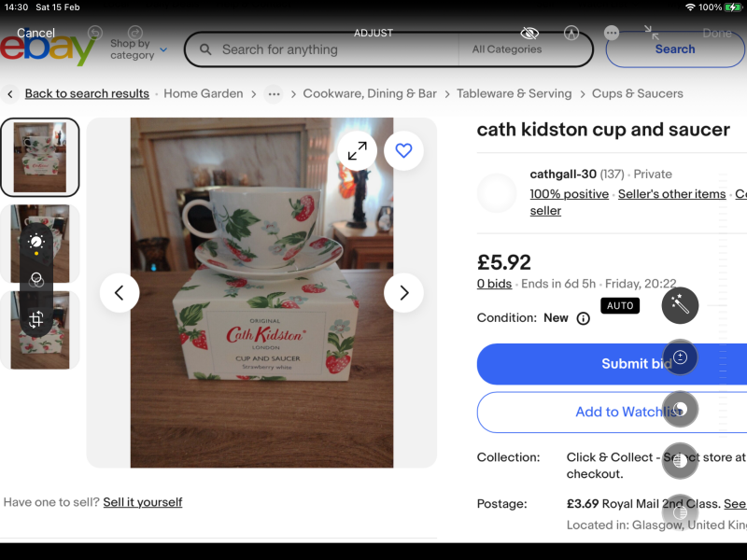Tap the fullscreen expand icon on the photo
This screenshot has height=560, width=747.
[358, 149]
